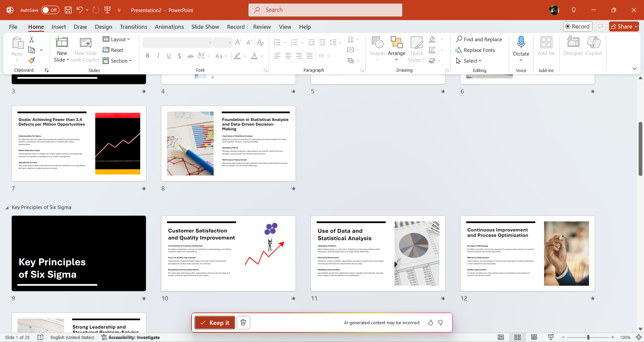Open Normal view from status bar

point(501,337)
